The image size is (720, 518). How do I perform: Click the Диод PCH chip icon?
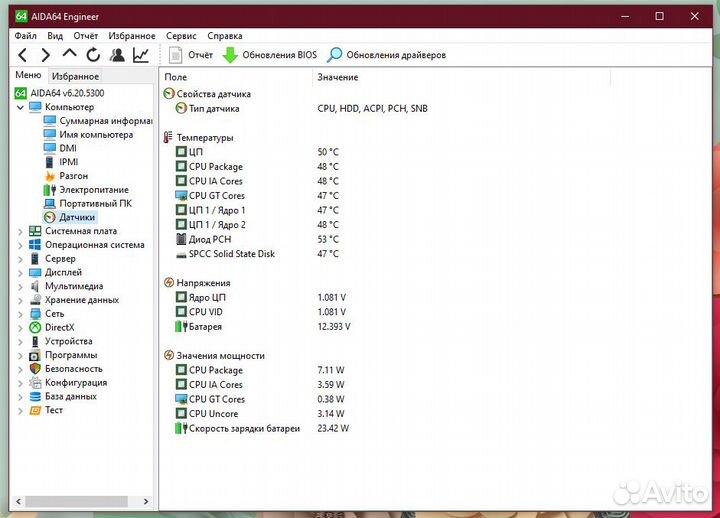click(181, 239)
